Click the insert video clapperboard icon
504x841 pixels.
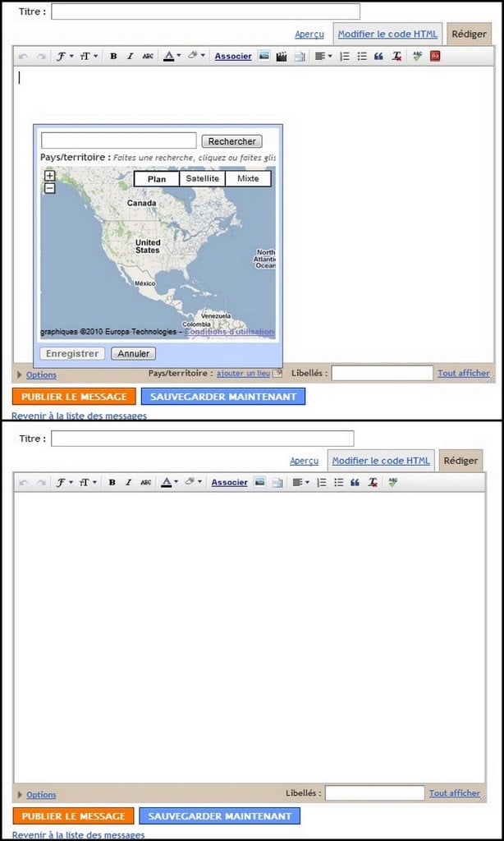tap(282, 57)
